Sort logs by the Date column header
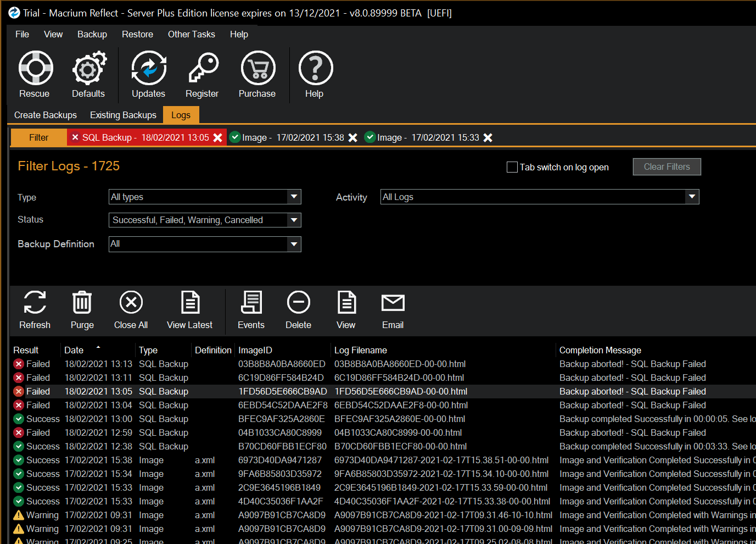 (x=74, y=350)
